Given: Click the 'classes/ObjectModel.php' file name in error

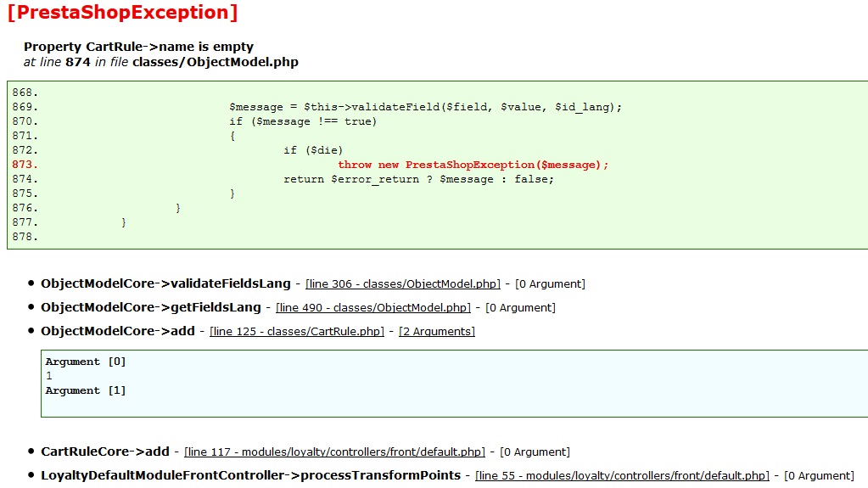Looking at the screenshot, I should (x=216, y=62).
